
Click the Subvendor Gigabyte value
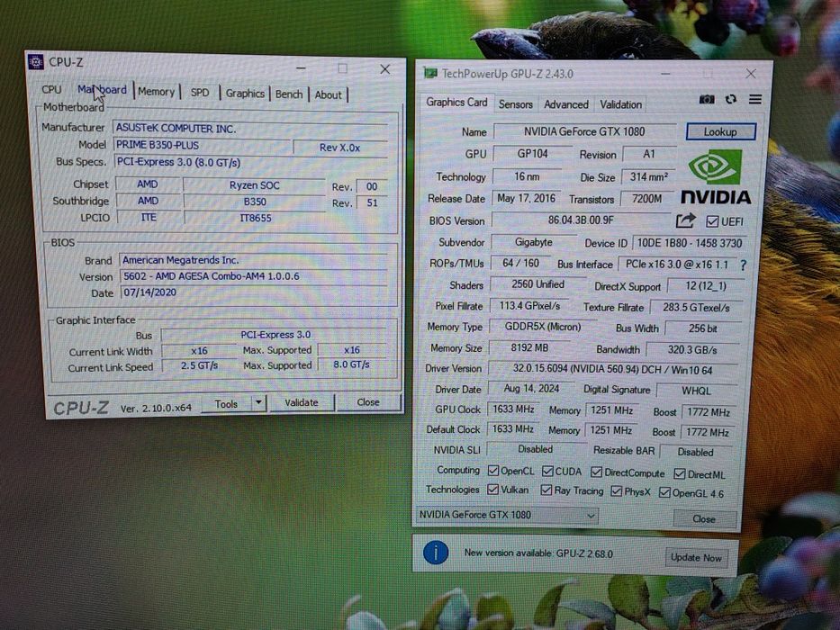coord(534,242)
